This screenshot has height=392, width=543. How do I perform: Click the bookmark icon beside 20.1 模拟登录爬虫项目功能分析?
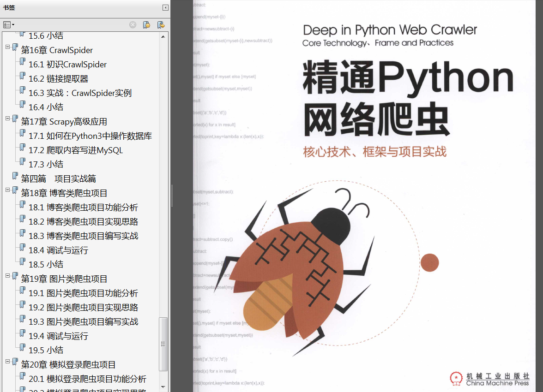pos(23,376)
